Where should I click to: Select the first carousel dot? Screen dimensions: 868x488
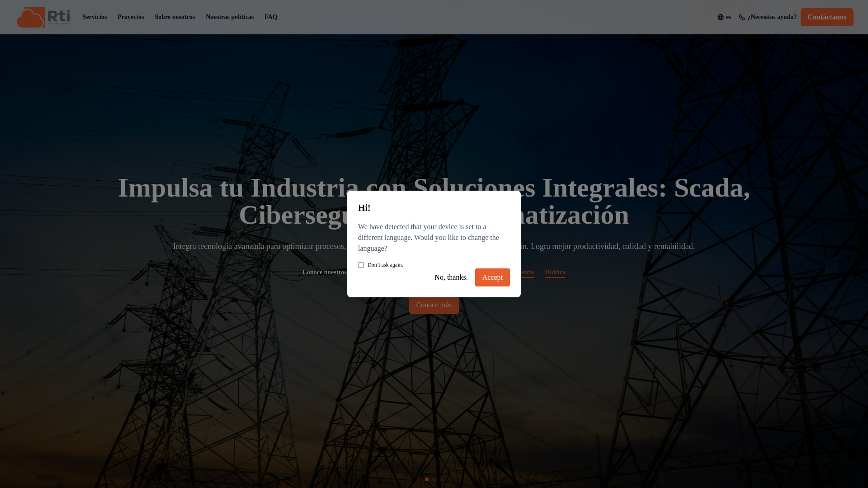(x=427, y=479)
